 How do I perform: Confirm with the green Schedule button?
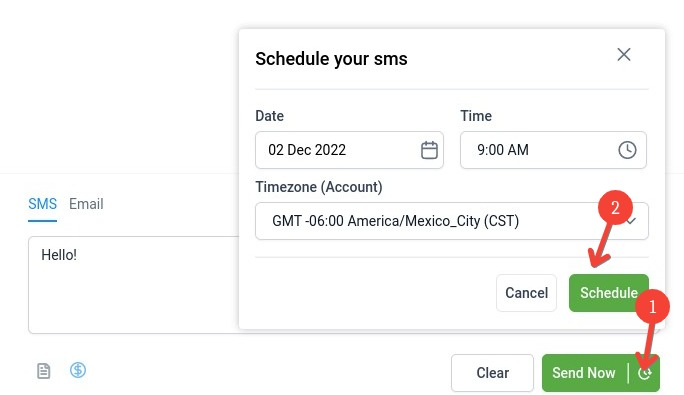tap(609, 293)
